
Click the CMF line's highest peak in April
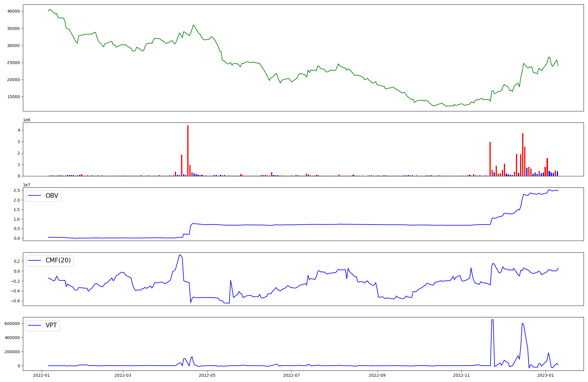[180, 255]
